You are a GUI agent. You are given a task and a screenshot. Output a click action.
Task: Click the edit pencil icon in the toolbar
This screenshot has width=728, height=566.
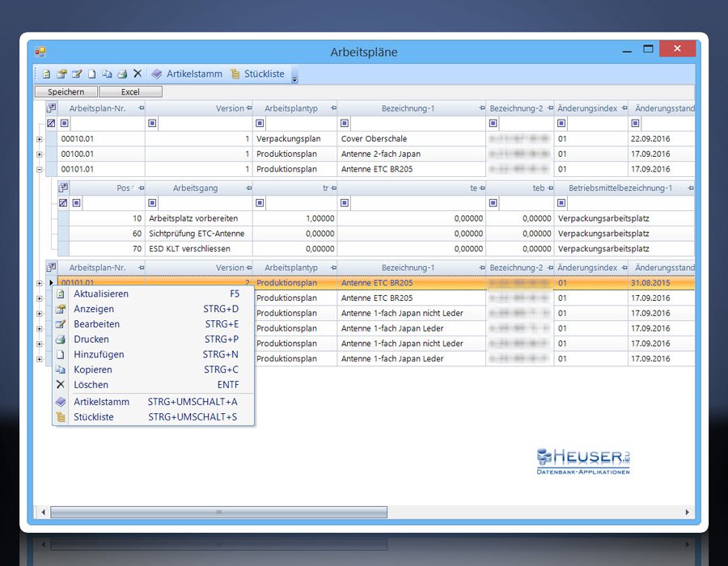click(x=77, y=74)
